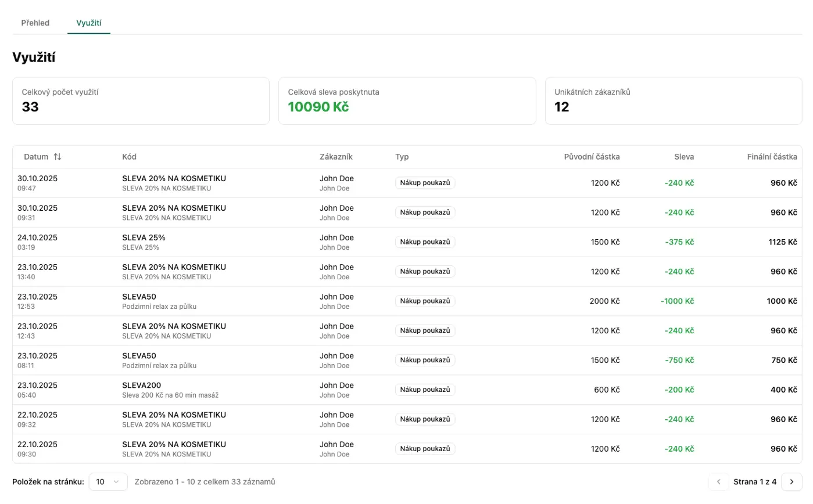Image resolution: width=813 pixels, height=504 pixels.
Task: Click the -1000 Kč discount value
Action: [677, 301]
